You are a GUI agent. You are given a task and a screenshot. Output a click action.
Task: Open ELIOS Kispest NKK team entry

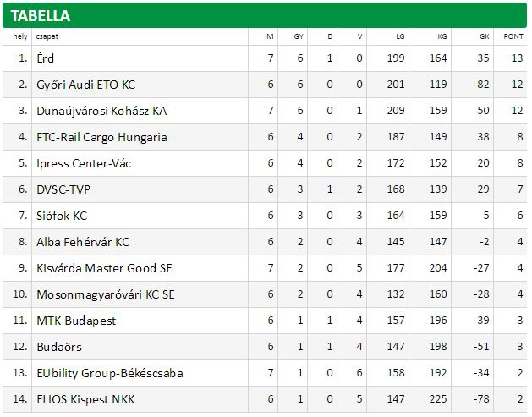(85, 399)
